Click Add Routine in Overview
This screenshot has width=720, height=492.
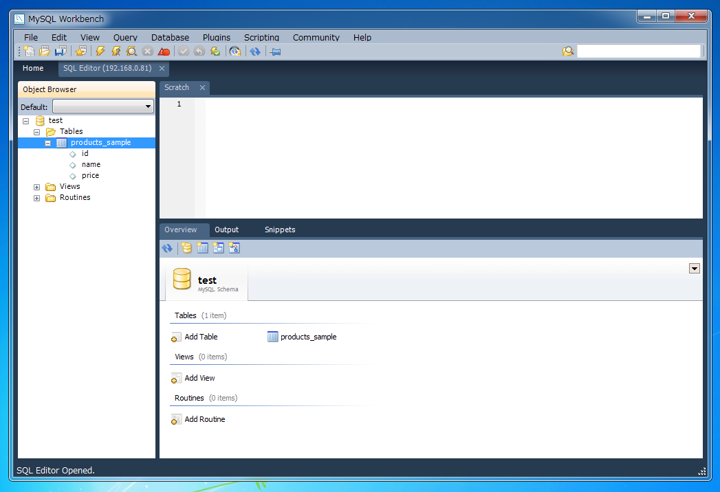(x=198, y=420)
